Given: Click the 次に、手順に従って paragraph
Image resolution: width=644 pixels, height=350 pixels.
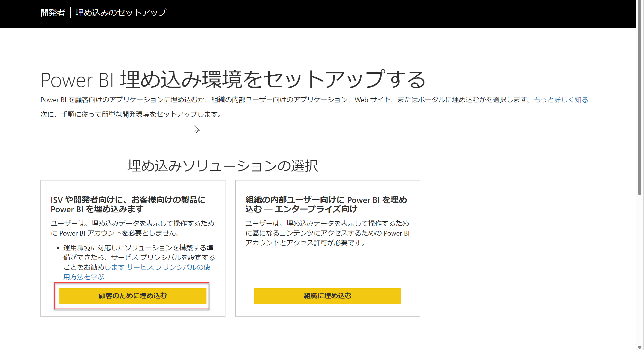Looking at the screenshot, I should point(131,114).
